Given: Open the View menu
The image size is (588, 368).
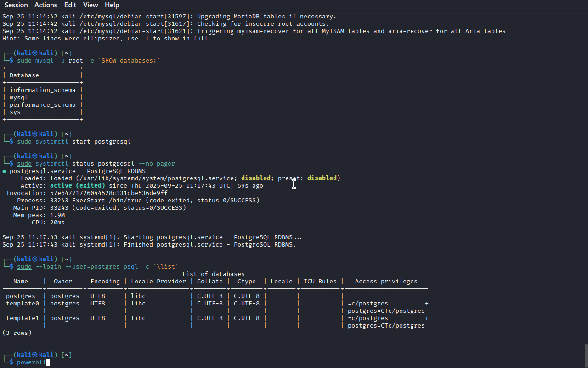Looking at the screenshot, I should pyautogui.click(x=90, y=5).
